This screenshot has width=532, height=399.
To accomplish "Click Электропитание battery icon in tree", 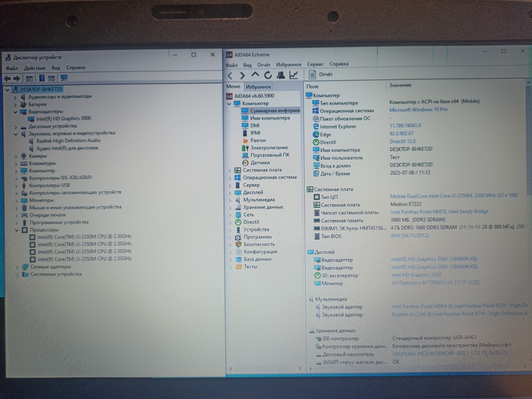I will [245, 148].
